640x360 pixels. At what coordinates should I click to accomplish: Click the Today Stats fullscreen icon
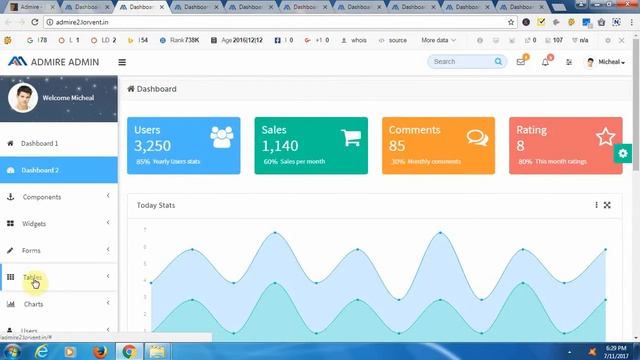click(x=607, y=205)
